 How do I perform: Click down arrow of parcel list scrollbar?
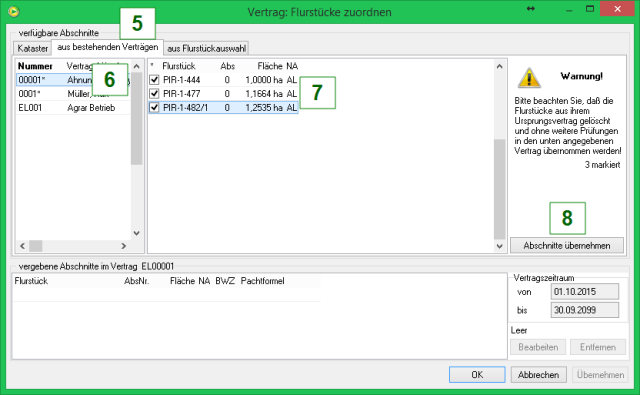500,246
